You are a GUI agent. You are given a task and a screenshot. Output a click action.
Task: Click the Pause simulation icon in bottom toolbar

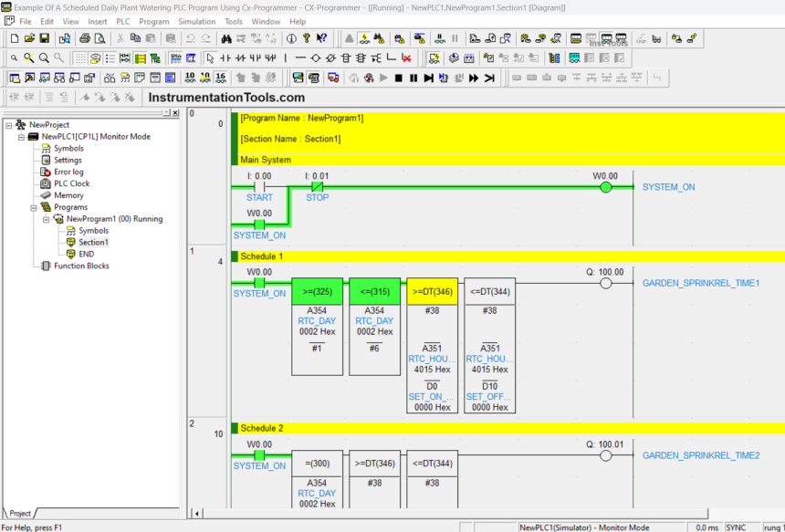[x=413, y=78]
